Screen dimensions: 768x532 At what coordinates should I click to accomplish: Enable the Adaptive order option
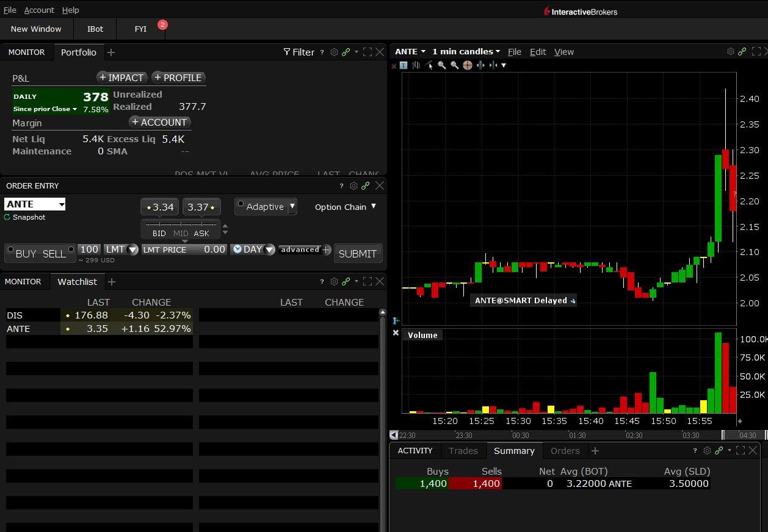click(x=241, y=205)
